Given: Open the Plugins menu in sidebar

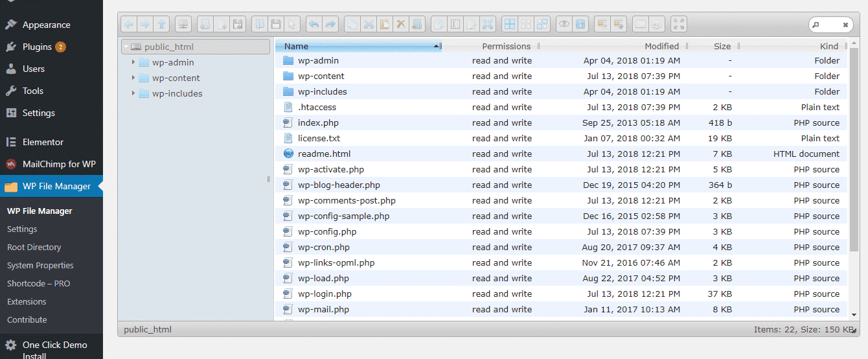Looking at the screenshot, I should point(51,47).
